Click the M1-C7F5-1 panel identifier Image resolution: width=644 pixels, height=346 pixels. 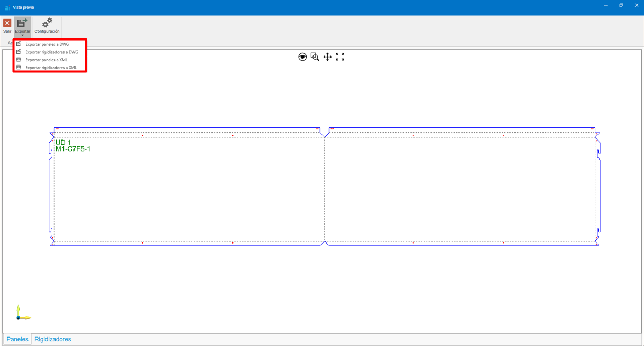point(73,149)
